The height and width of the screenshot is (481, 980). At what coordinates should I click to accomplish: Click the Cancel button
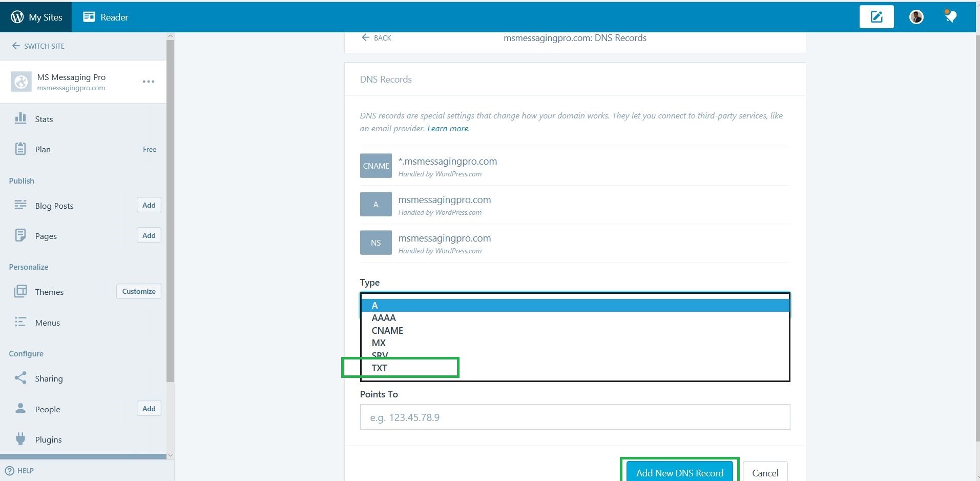pos(765,473)
